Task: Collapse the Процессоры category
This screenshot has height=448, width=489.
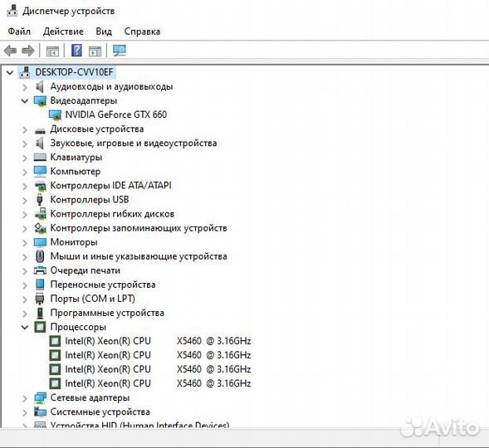Action: click(x=25, y=328)
